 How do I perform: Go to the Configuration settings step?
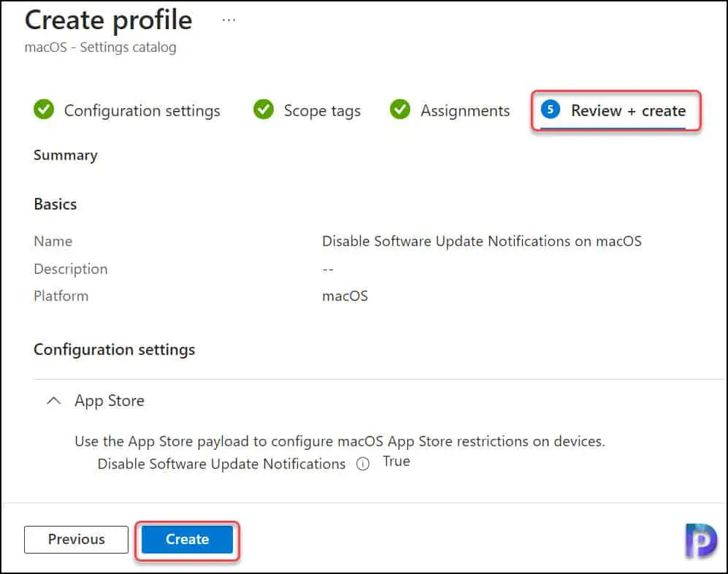(127, 110)
